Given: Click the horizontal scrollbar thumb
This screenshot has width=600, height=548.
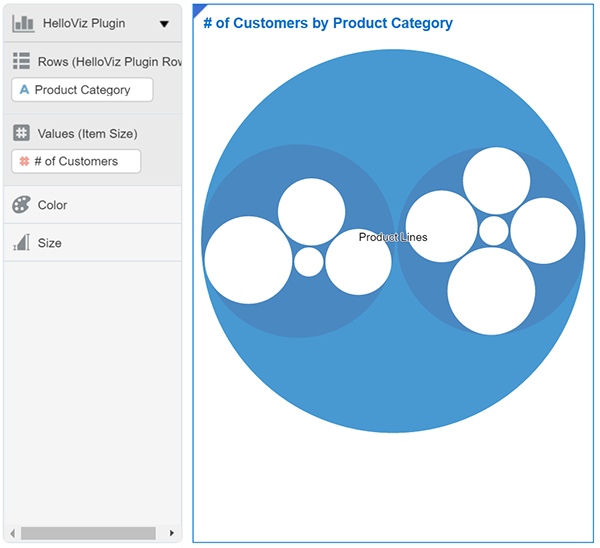Looking at the screenshot, I should [x=88, y=534].
